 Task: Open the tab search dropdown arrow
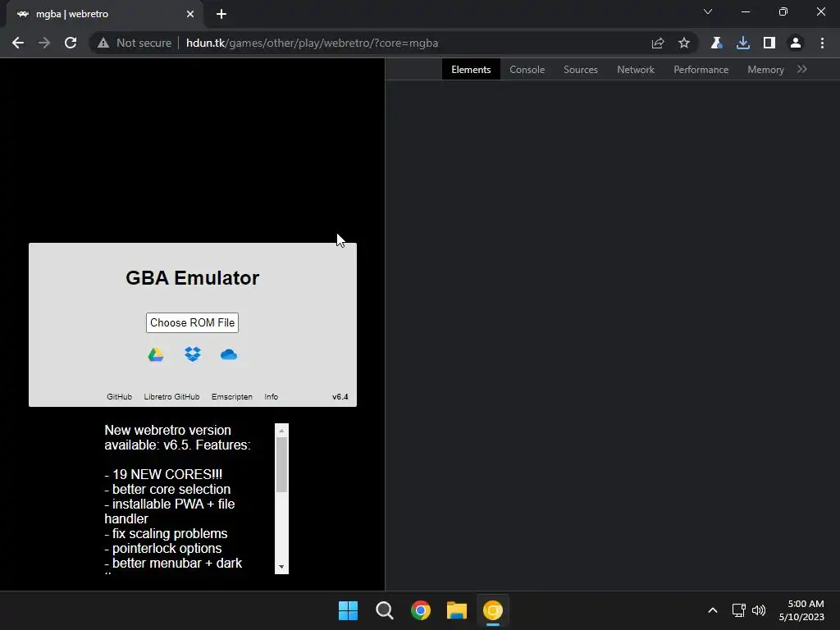[x=708, y=11]
